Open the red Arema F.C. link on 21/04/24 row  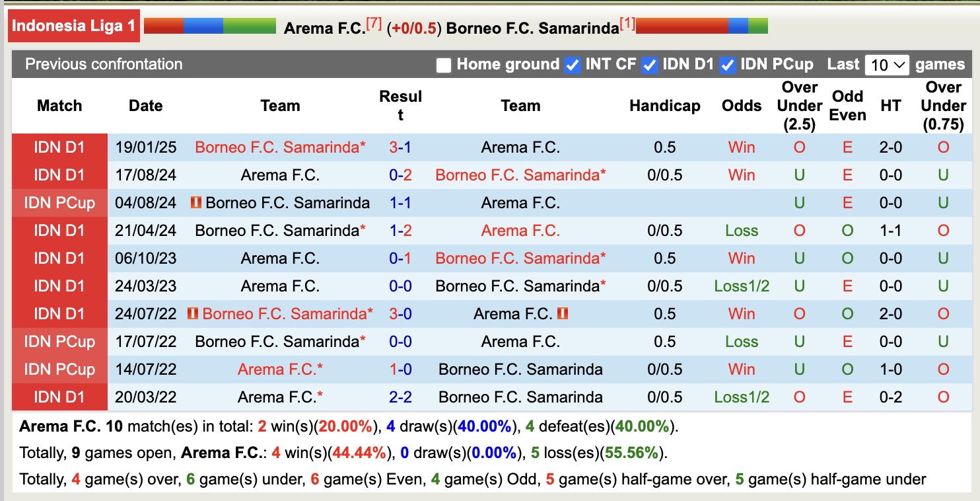[521, 231]
